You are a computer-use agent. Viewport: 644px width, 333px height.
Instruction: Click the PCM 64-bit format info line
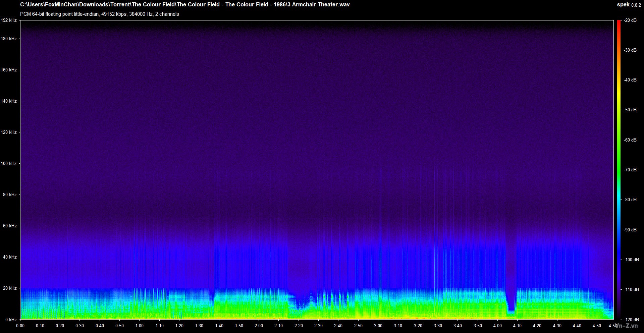[x=100, y=14]
